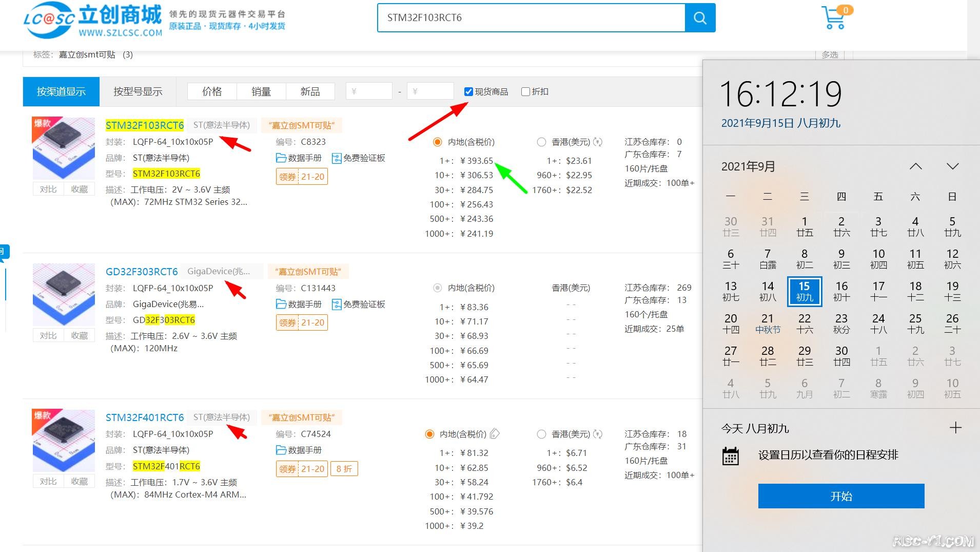
Task: Click coupon 21-20 for GD32F303RCT6
Action: tap(302, 323)
